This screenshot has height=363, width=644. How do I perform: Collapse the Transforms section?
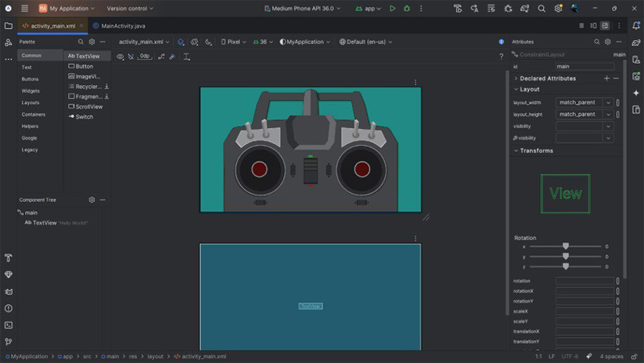(x=516, y=151)
